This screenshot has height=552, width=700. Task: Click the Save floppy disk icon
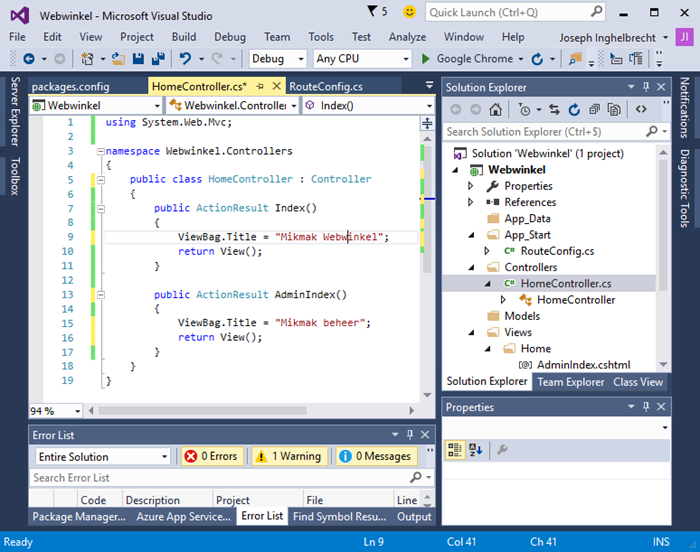pos(138,59)
